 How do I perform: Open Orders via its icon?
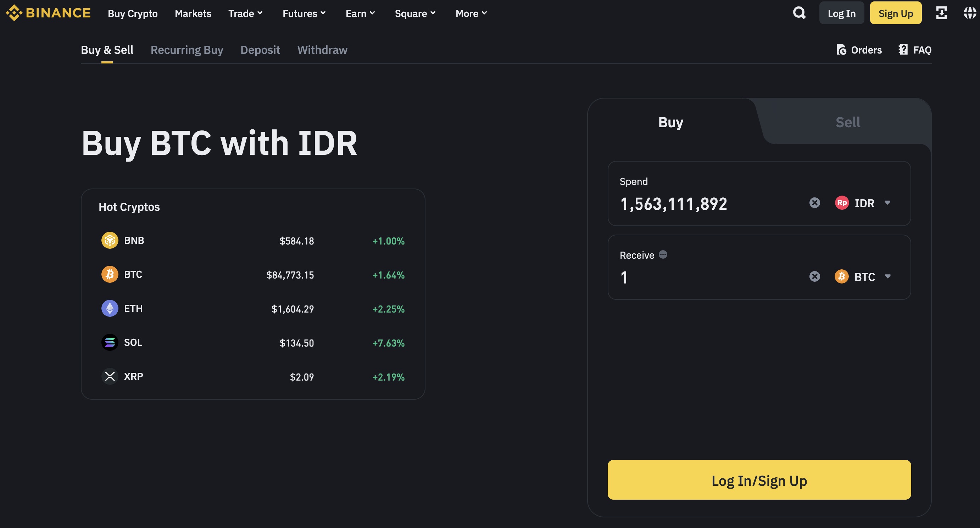pyautogui.click(x=842, y=50)
